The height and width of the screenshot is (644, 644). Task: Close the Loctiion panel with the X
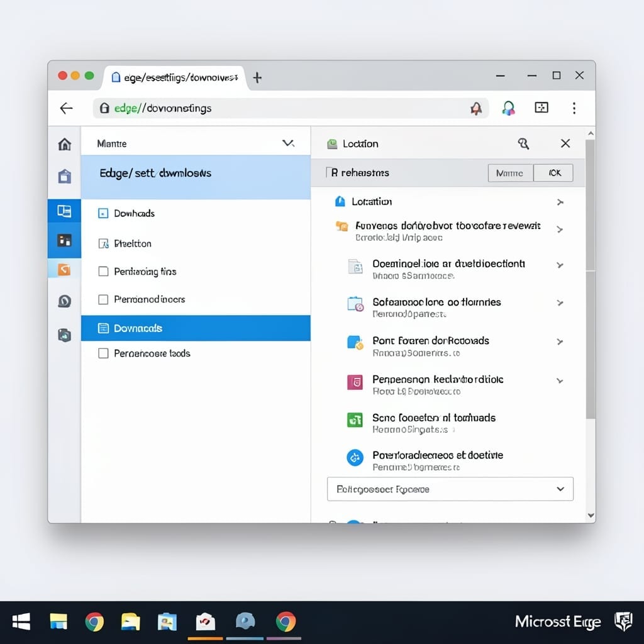coord(565,143)
